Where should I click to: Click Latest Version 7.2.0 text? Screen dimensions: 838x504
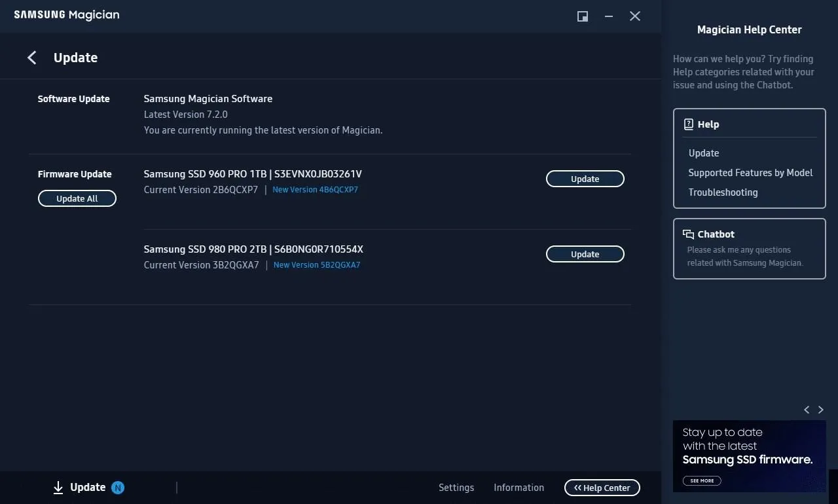click(x=186, y=115)
